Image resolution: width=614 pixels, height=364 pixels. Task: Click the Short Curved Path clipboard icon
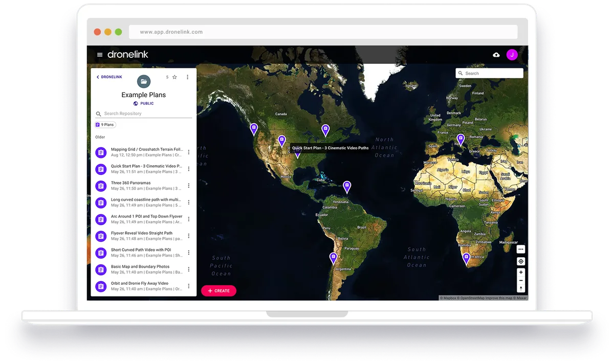coord(101,253)
